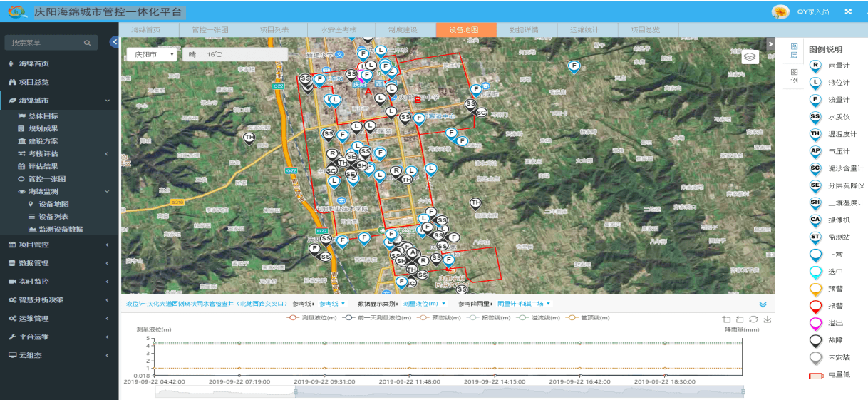Switch to the 图例 side tab

pyautogui.click(x=794, y=76)
